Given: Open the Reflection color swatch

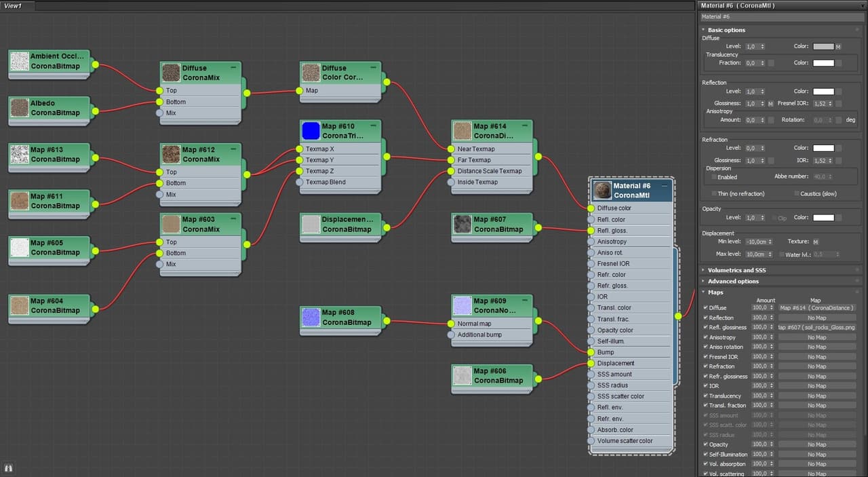Looking at the screenshot, I should point(823,92).
